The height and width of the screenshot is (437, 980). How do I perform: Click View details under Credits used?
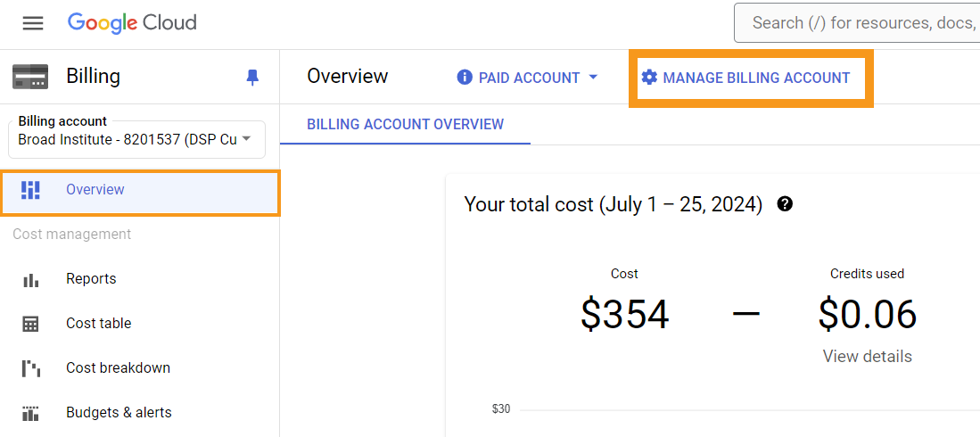867,357
